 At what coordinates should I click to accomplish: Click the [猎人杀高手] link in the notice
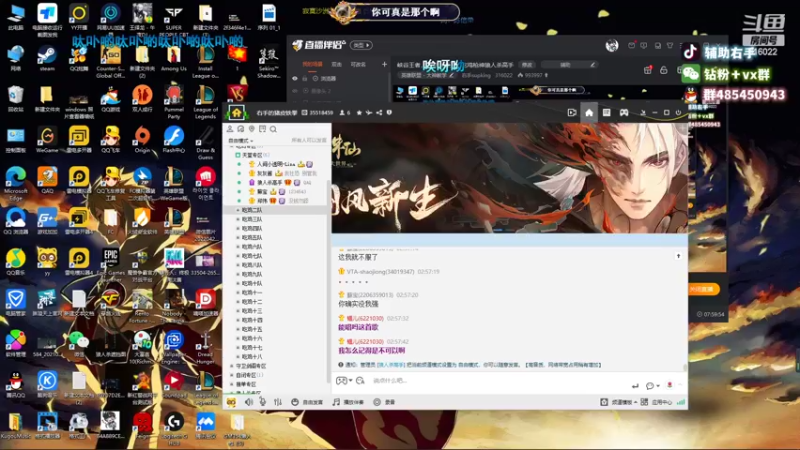tap(391, 365)
